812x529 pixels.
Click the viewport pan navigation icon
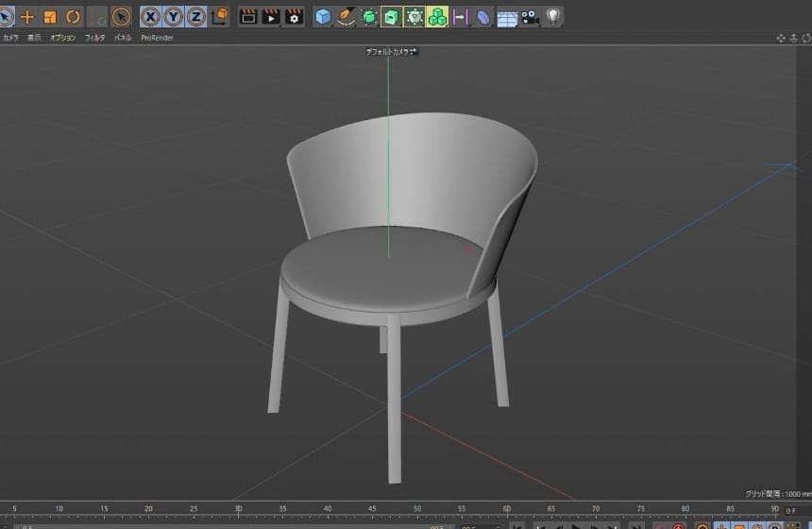(x=781, y=38)
